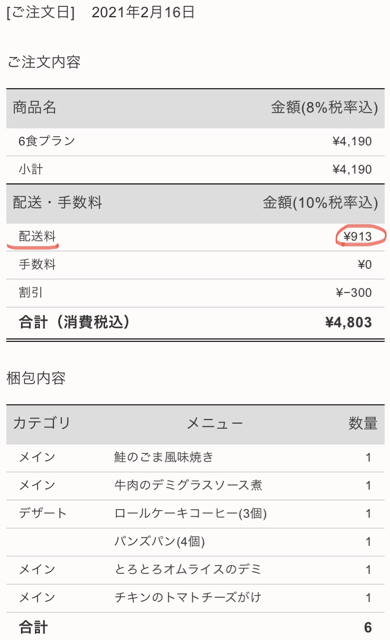Select the 6食プラン product row
The image size is (390, 640).
click(195, 142)
